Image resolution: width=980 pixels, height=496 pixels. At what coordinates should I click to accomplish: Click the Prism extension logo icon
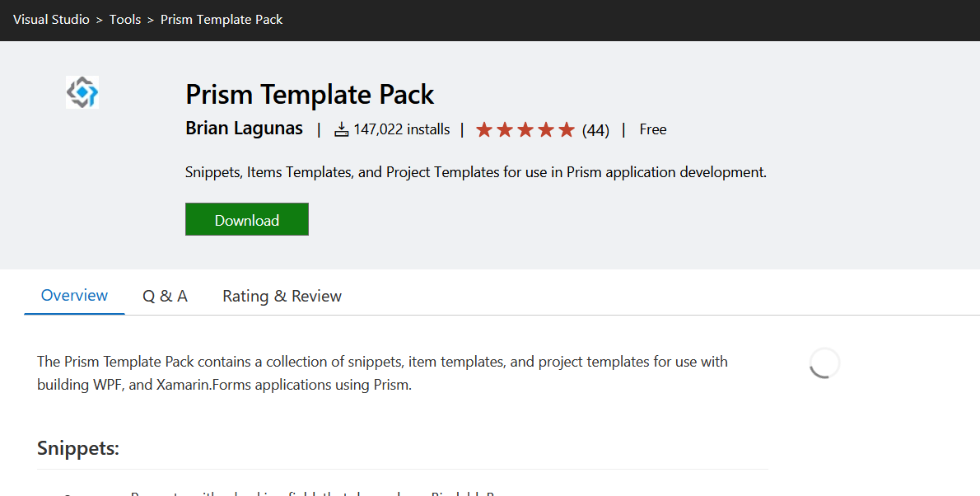click(82, 92)
